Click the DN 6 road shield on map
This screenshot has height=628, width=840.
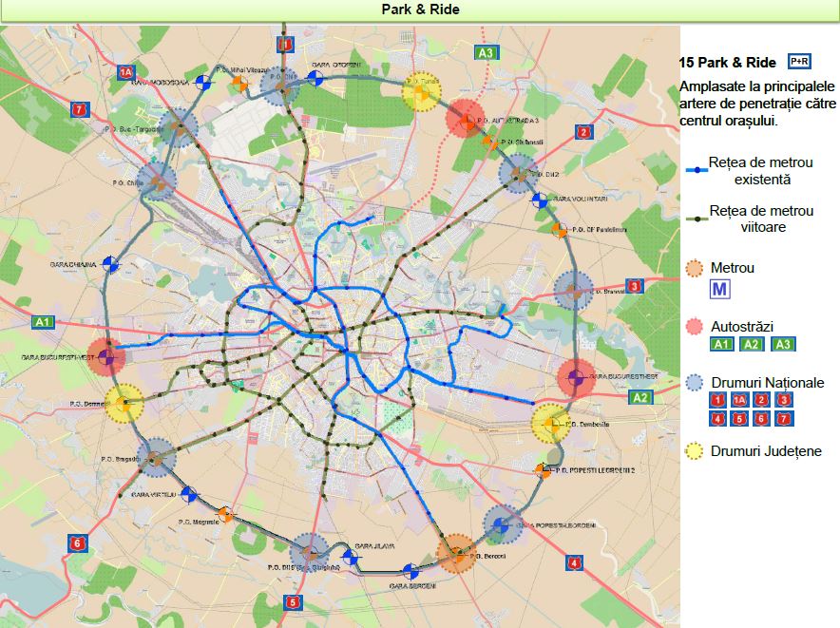click(77, 543)
